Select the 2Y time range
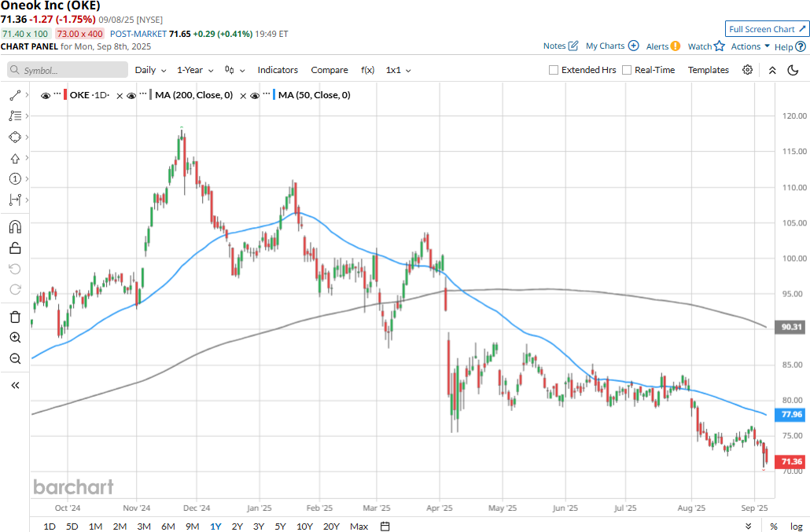This screenshot has height=532, width=810. click(237, 526)
